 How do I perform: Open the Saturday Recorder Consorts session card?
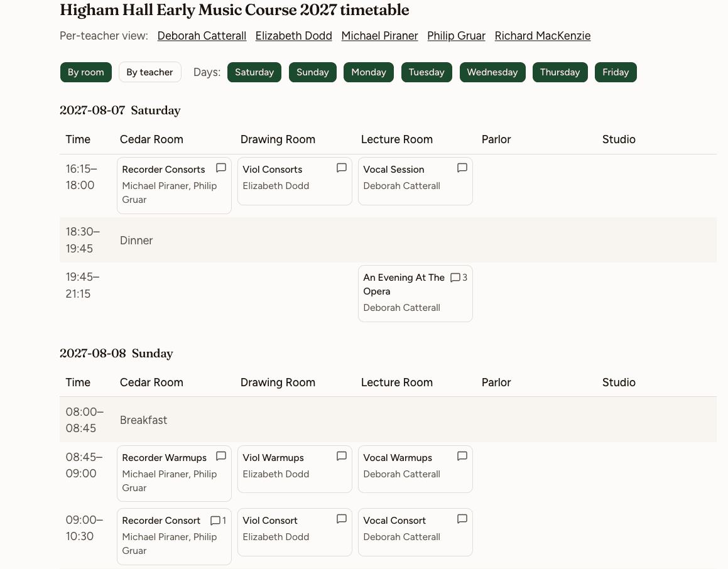174,186
